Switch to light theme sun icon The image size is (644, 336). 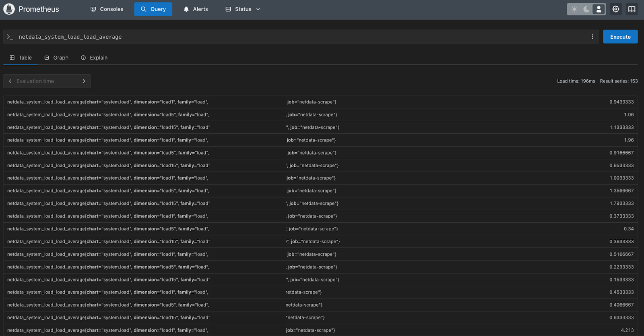pyautogui.click(x=574, y=9)
